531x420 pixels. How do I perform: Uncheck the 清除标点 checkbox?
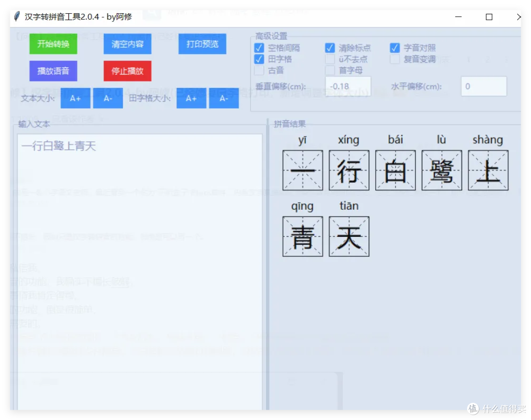[330, 48]
